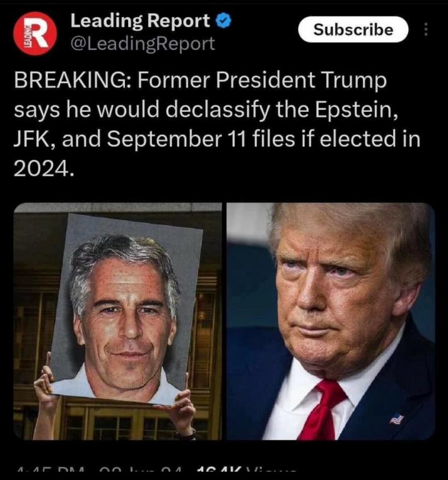Image resolution: width=448 pixels, height=480 pixels.
Task: Open the Leading Report profile avatar
Action: pyautogui.click(x=35, y=33)
